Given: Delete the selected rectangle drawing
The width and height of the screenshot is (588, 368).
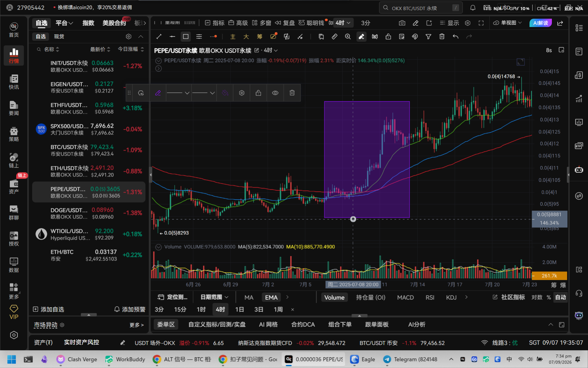Looking at the screenshot, I should point(292,93).
